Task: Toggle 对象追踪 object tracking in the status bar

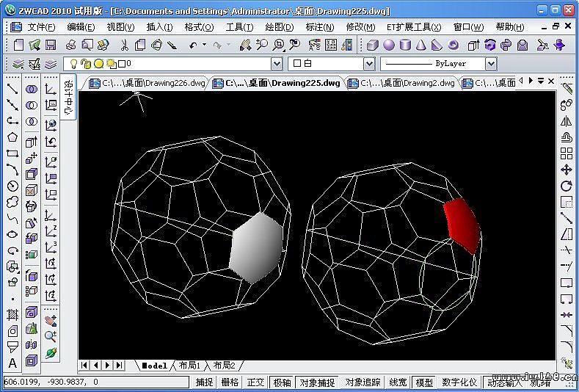Action: [x=363, y=382]
